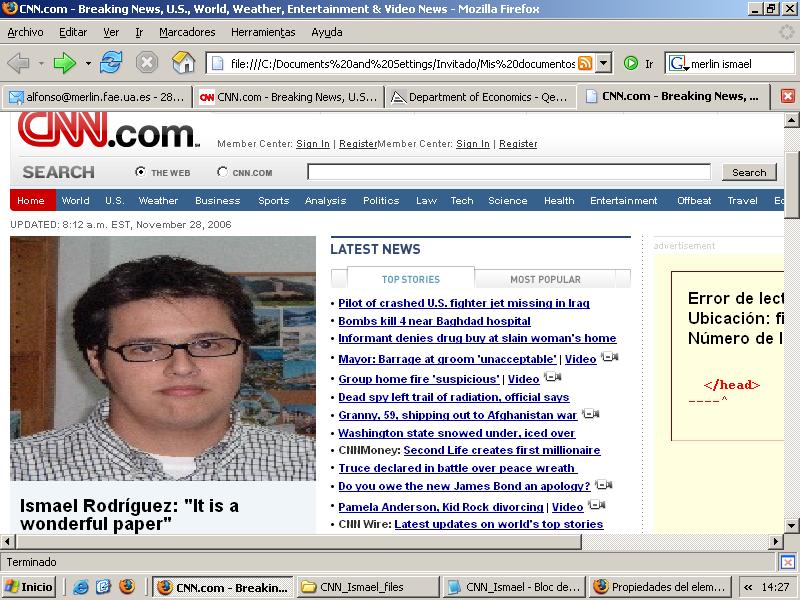Open the Home section in CNN navigation
800x600 pixels.
[31, 201]
